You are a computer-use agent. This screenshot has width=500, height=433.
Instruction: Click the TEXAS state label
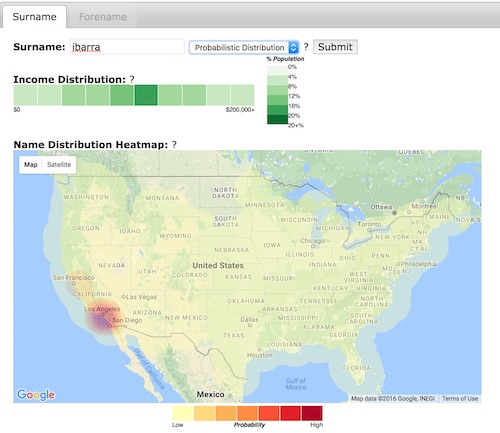point(234,335)
